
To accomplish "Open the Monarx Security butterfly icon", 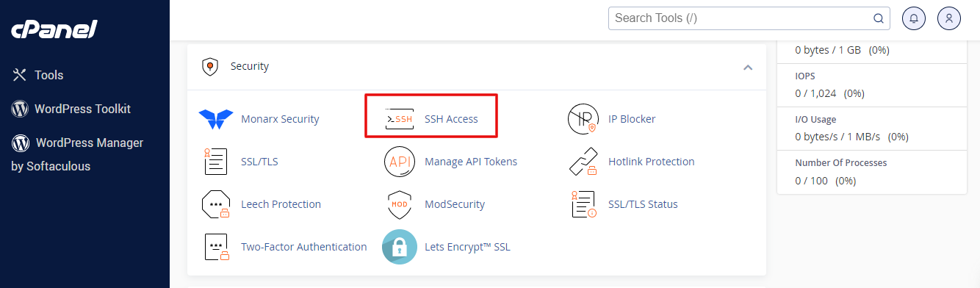I will (x=216, y=119).
